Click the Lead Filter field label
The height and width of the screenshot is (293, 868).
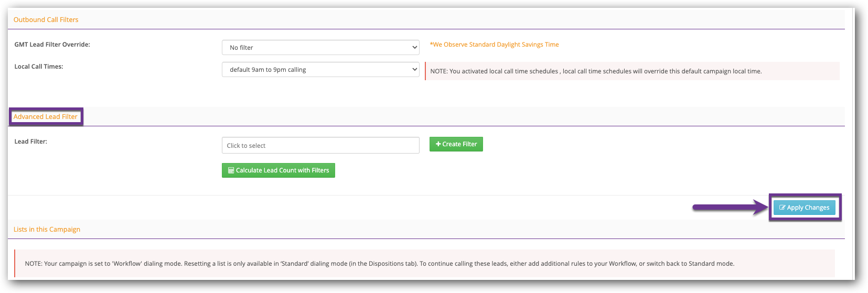pyautogui.click(x=30, y=142)
